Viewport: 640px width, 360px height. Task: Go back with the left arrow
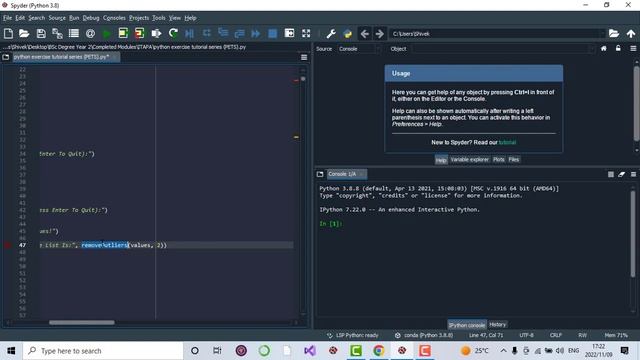coord(365,33)
